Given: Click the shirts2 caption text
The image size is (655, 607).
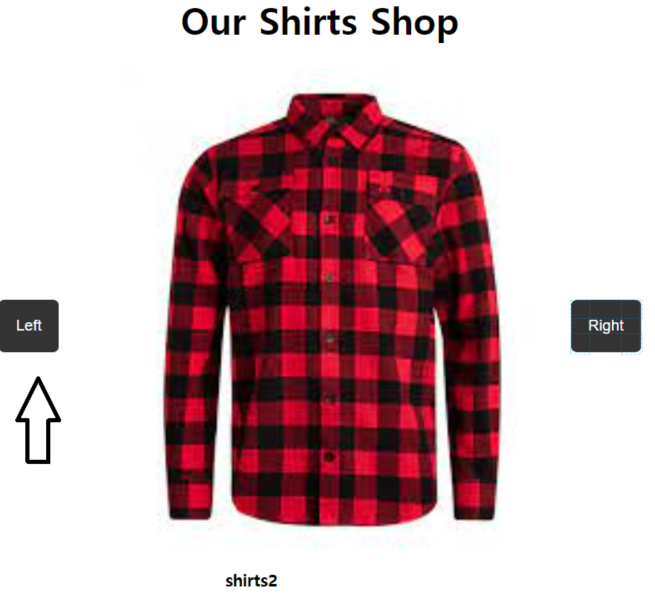Looking at the screenshot, I should tap(251, 581).
